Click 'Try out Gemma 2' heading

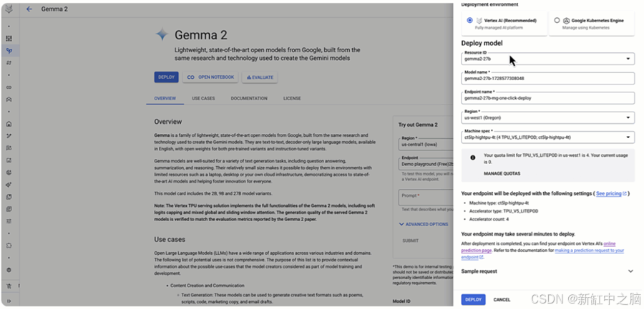tap(418, 125)
